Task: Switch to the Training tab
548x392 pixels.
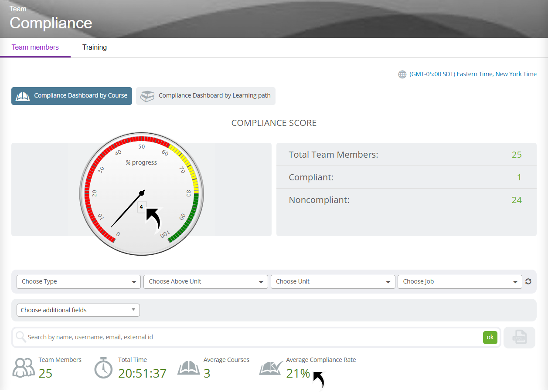Action: coord(95,47)
